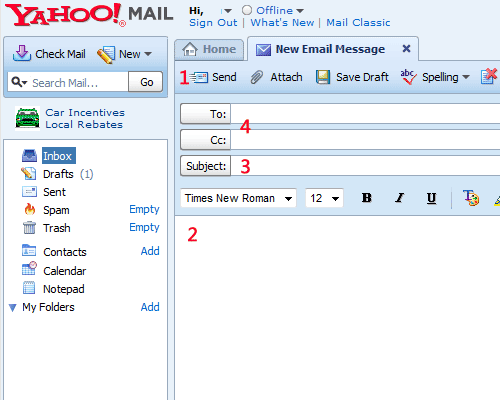Click the Subject: button
Viewport: 500px width, 400px height.
pyautogui.click(x=205, y=166)
